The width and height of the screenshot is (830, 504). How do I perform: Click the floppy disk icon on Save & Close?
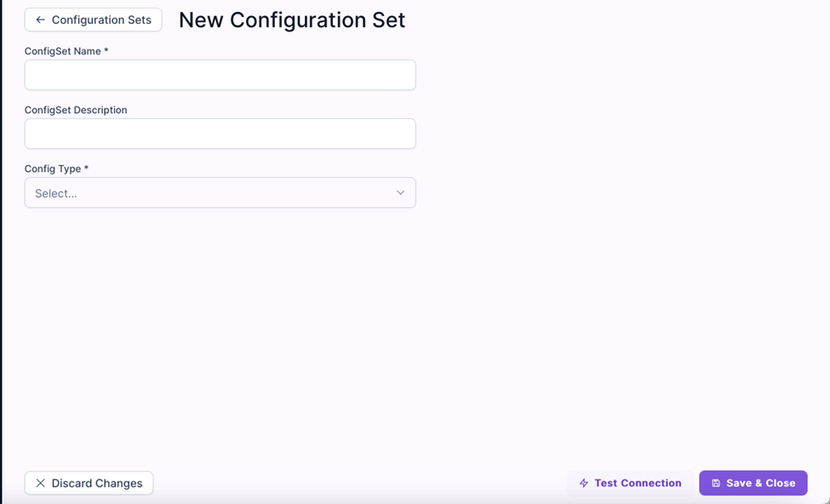[x=716, y=483]
